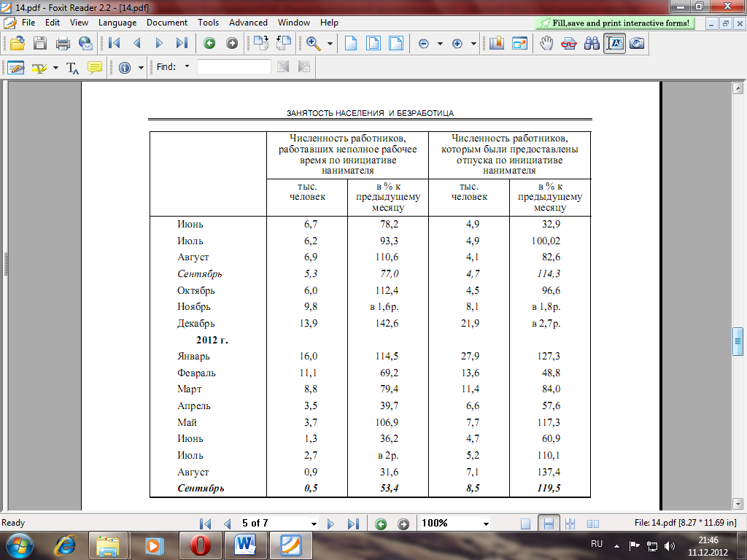747x560 pixels.
Task: Select the Zoom In magnifier tool
Action: click(x=314, y=43)
